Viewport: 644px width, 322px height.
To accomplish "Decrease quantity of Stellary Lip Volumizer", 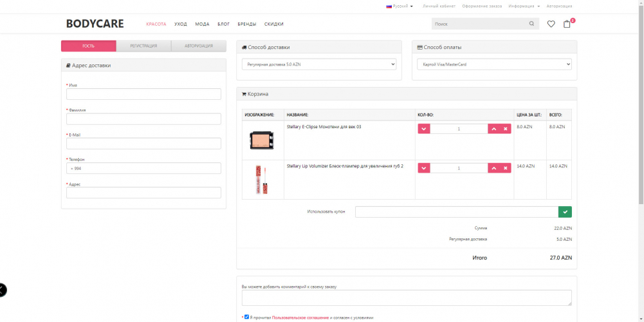I will click(424, 168).
